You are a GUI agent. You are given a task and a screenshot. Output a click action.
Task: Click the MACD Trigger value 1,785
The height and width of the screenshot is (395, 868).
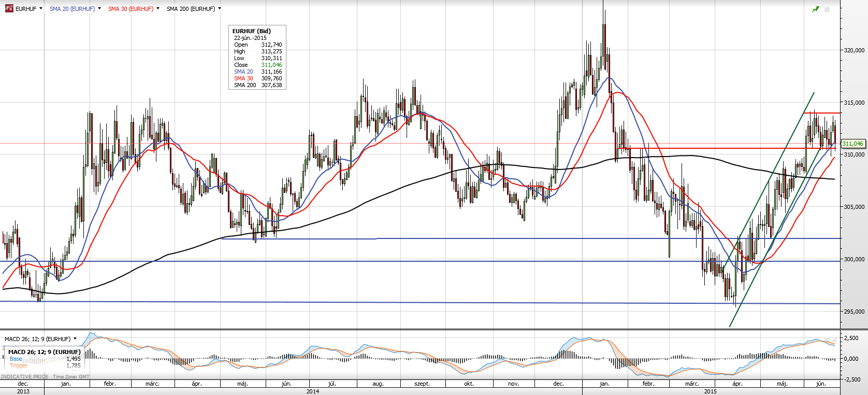click(74, 365)
